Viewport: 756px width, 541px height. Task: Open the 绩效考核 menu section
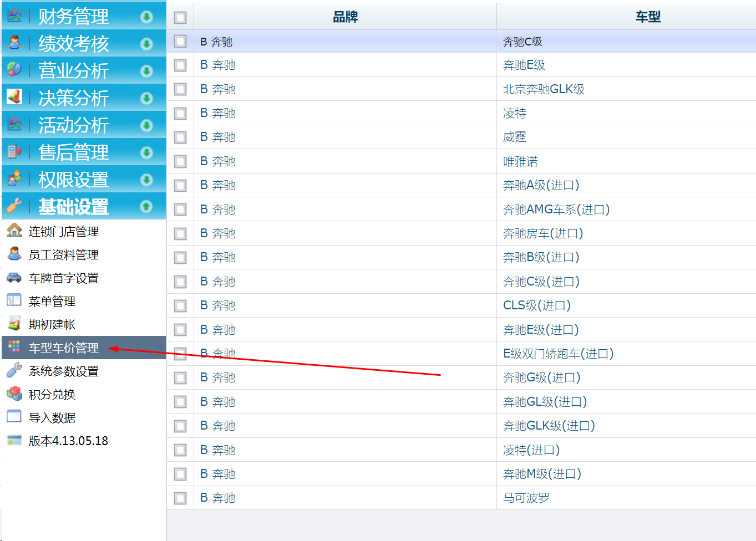(x=73, y=44)
